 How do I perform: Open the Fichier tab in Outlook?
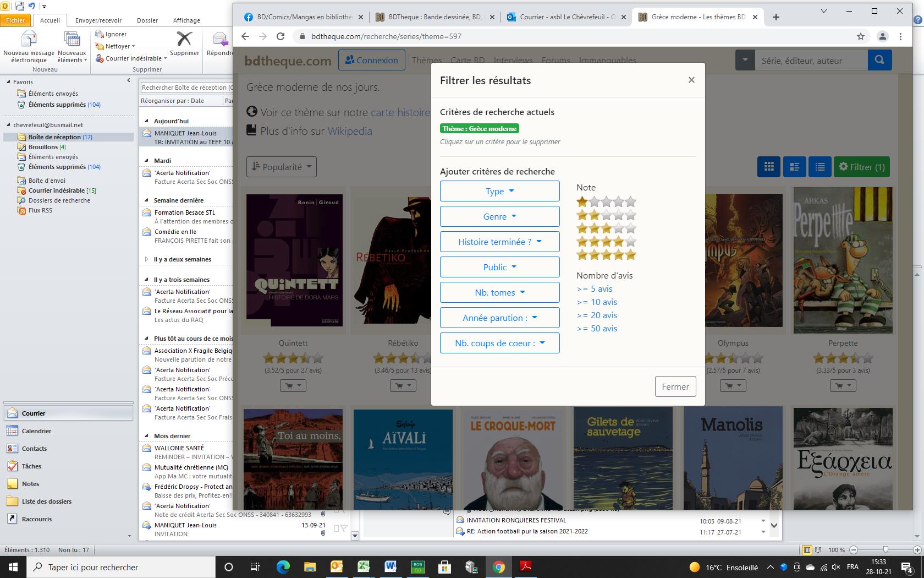[x=15, y=20]
